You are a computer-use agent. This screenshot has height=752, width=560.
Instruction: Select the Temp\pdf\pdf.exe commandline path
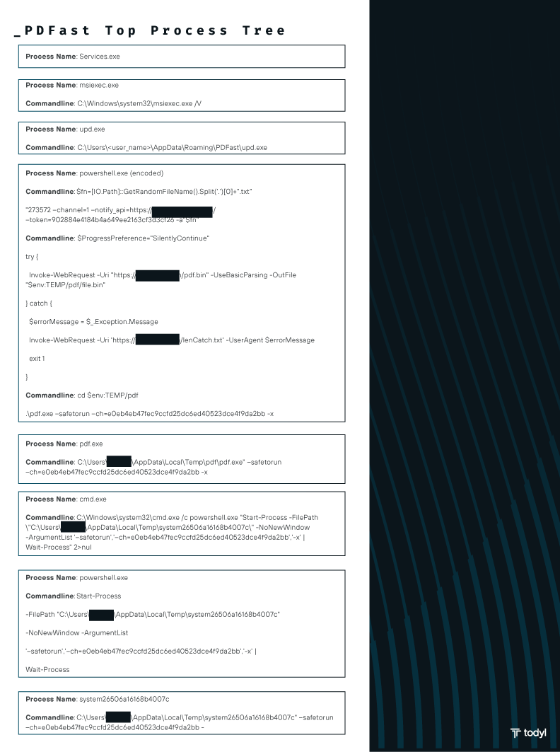pos(153,467)
